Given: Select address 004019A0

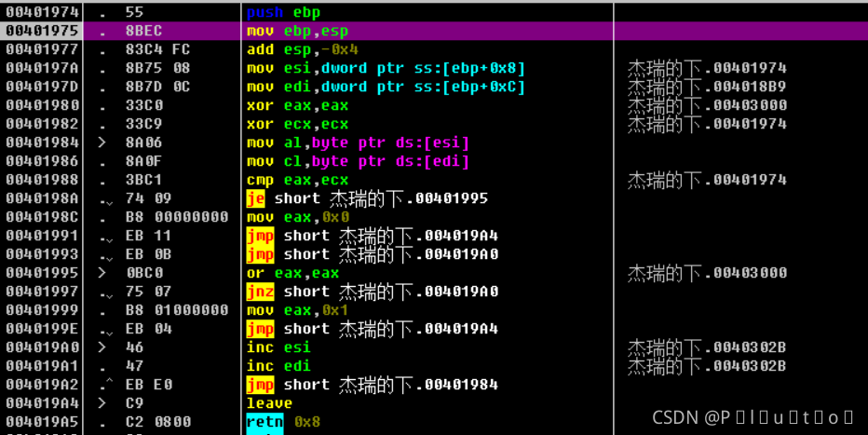Looking at the screenshot, I should [42, 347].
